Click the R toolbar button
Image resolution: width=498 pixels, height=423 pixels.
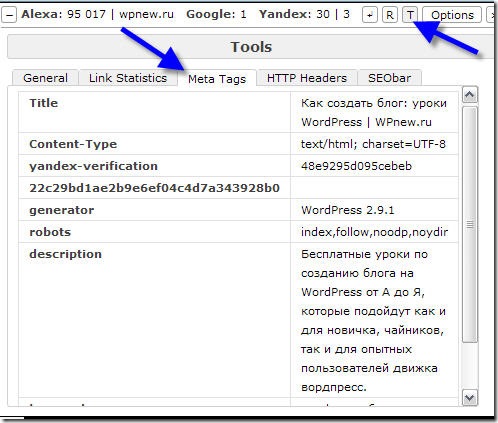pos(390,15)
